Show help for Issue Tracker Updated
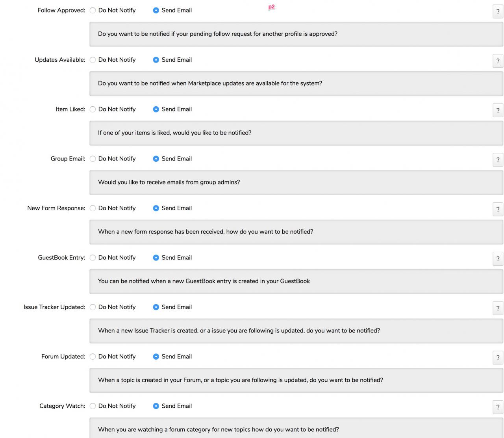 [498, 309]
